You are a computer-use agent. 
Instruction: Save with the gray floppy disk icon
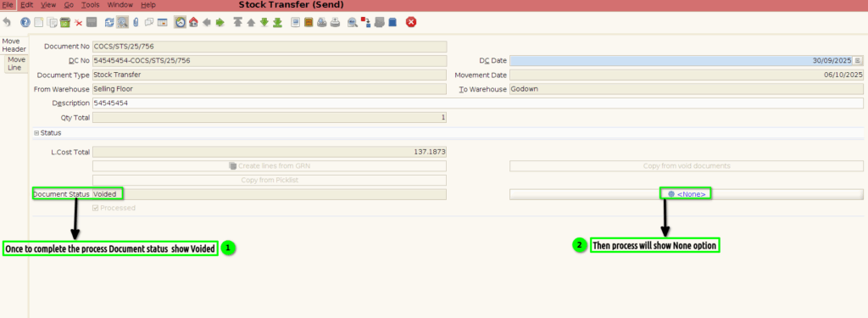pyautogui.click(x=92, y=23)
